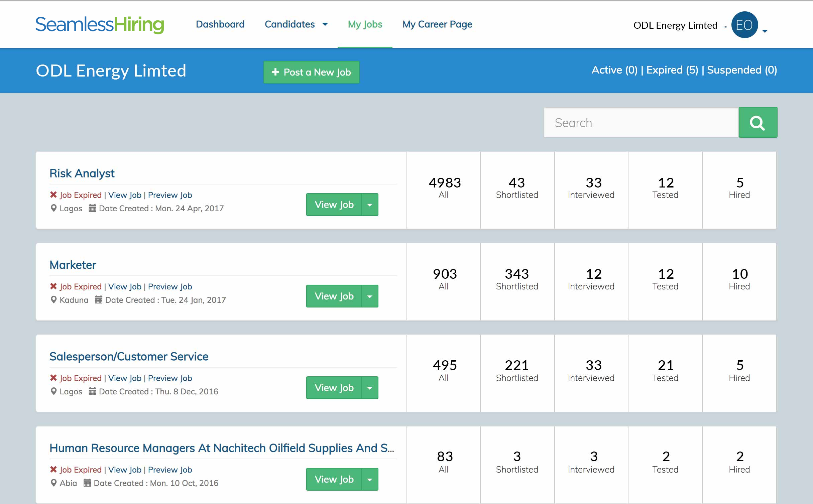This screenshot has height=504, width=813.
Task: Click View Job text link under Human Resource Managers
Action: coord(125,470)
